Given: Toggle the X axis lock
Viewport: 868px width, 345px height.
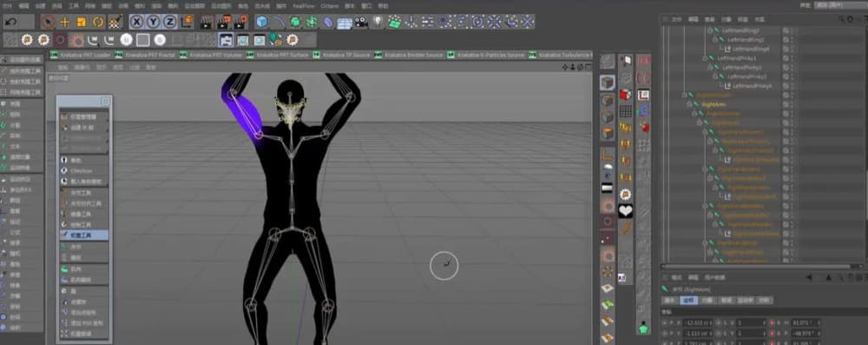Looking at the screenshot, I should [137, 22].
